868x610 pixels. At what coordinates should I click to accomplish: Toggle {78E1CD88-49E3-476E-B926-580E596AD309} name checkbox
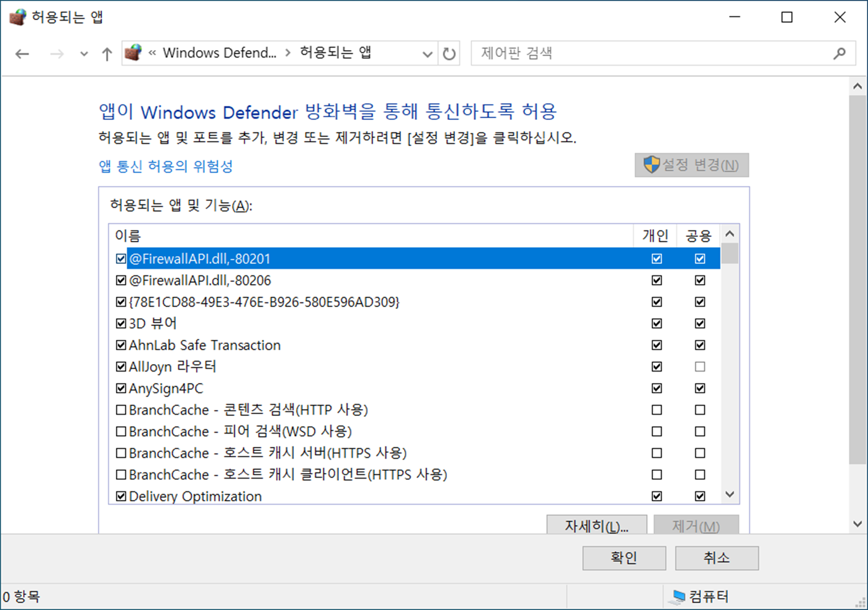point(121,302)
